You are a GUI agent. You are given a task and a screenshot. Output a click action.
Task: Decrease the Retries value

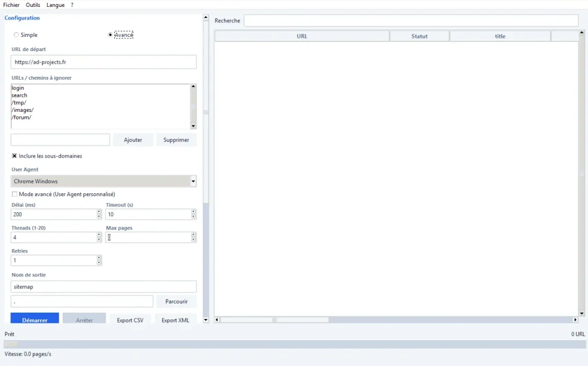coord(99,263)
